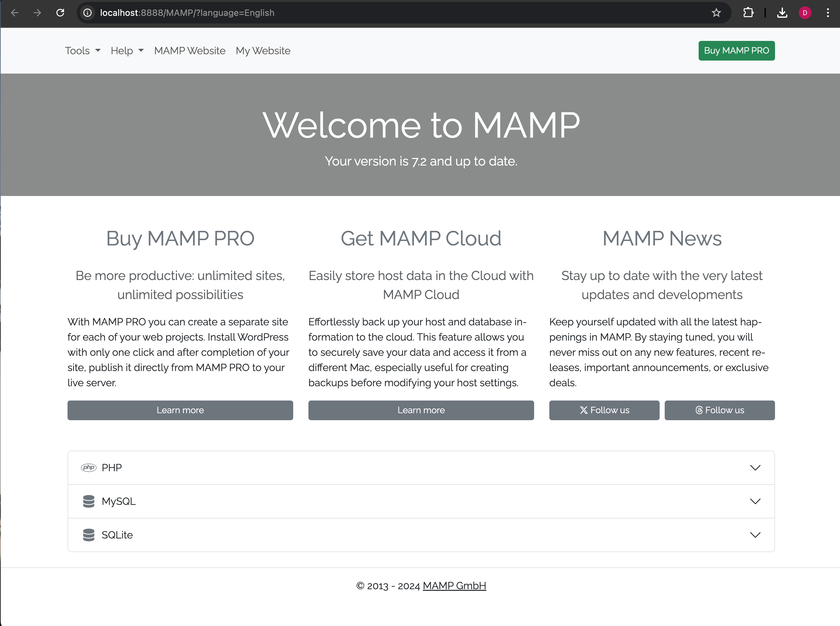Open Chrome three-dot menu
Image resolution: width=840 pixels, height=626 pixels.
click(x=828, y=13)
